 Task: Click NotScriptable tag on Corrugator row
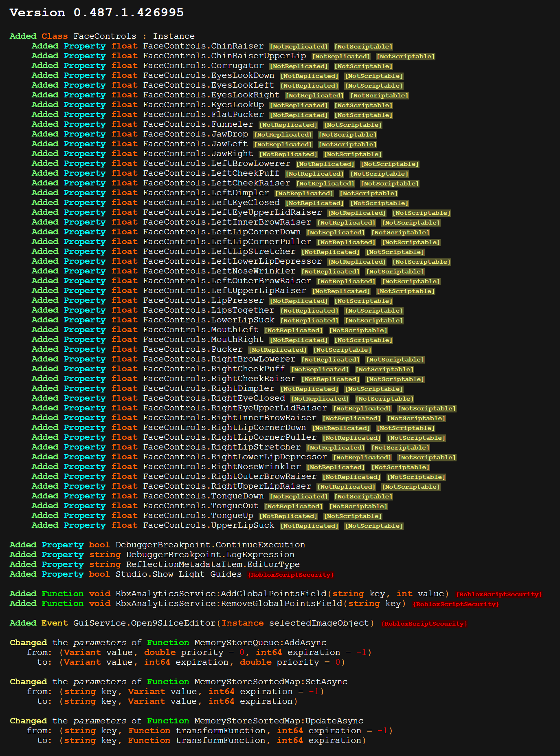pos(363,66)
